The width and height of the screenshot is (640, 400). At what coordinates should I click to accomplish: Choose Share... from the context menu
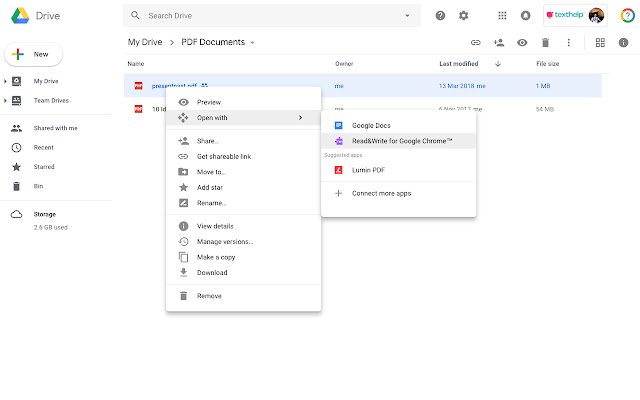pos(244,141)
